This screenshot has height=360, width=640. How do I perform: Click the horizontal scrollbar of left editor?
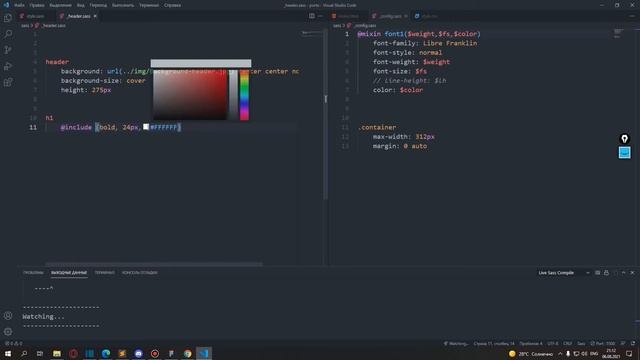(154, 264)
